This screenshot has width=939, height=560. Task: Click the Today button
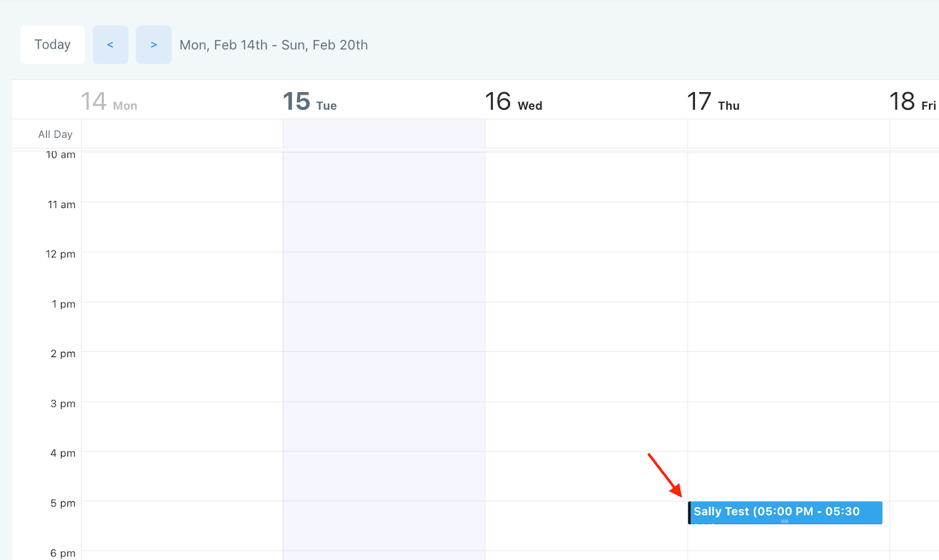(x=52, y=45)
